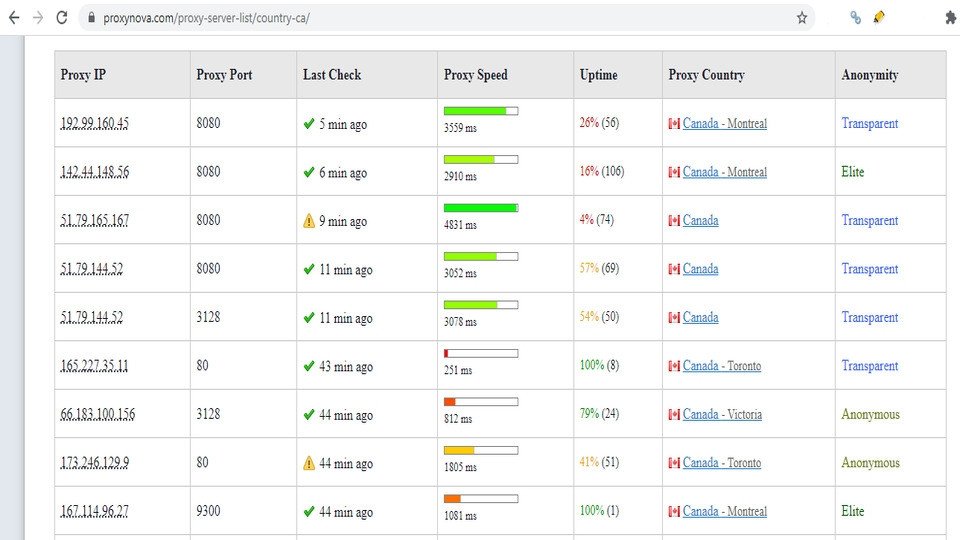Click the site lock icon in address bar
Screen dimensions: 960x540
tap(90, 18)
